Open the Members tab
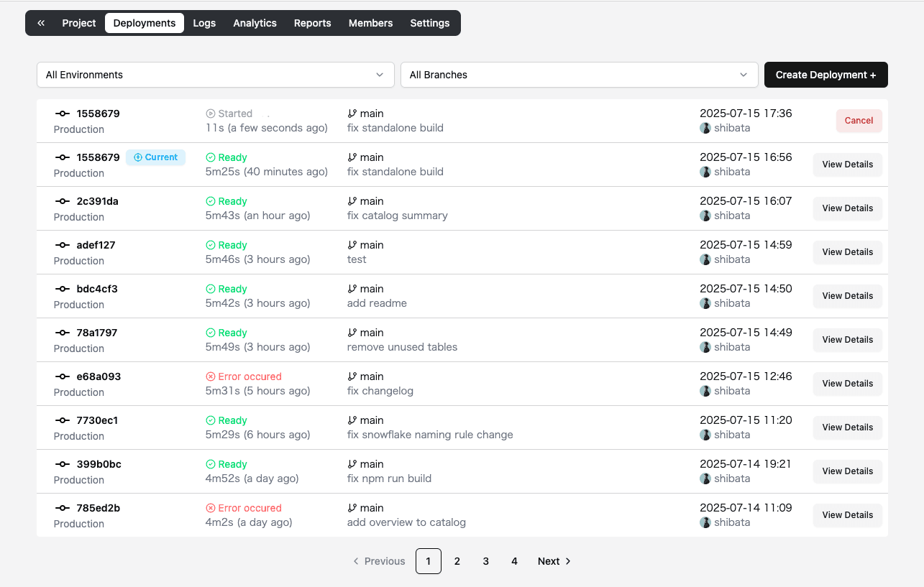Viewport: 924px width, 587px height. point(370,22)
